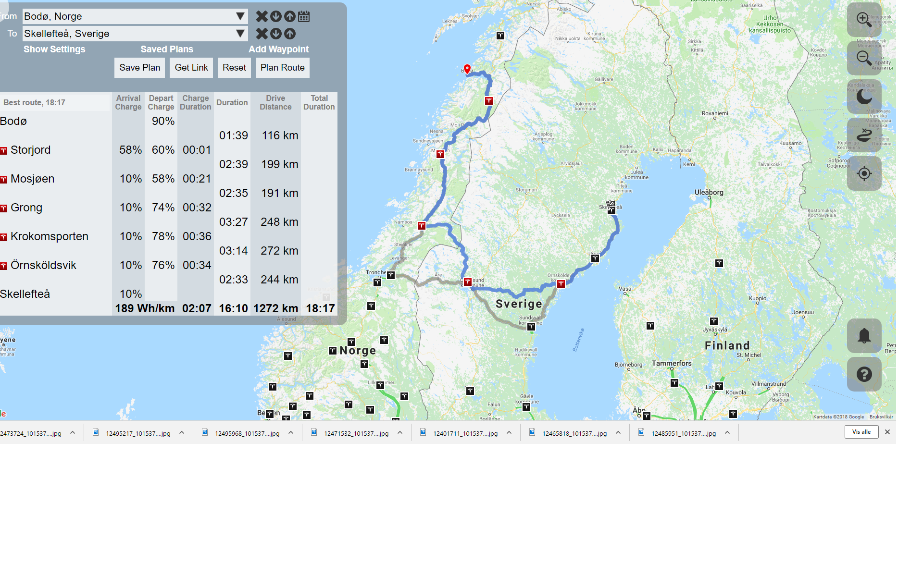
Task: Move Skellefteå waypoint up
Action: coord(290,34)
